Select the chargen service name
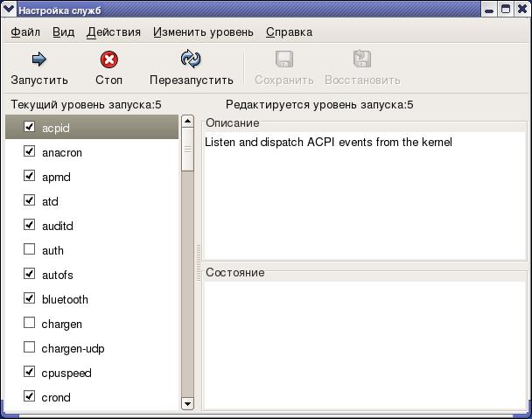The image size is (532, 419). (62, 325)
